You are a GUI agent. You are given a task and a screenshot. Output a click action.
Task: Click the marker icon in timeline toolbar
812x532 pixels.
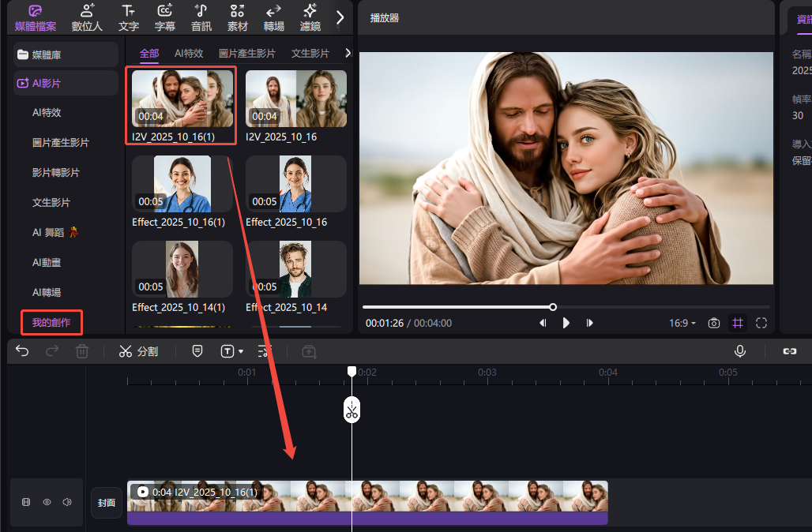[x=197, y=351]
